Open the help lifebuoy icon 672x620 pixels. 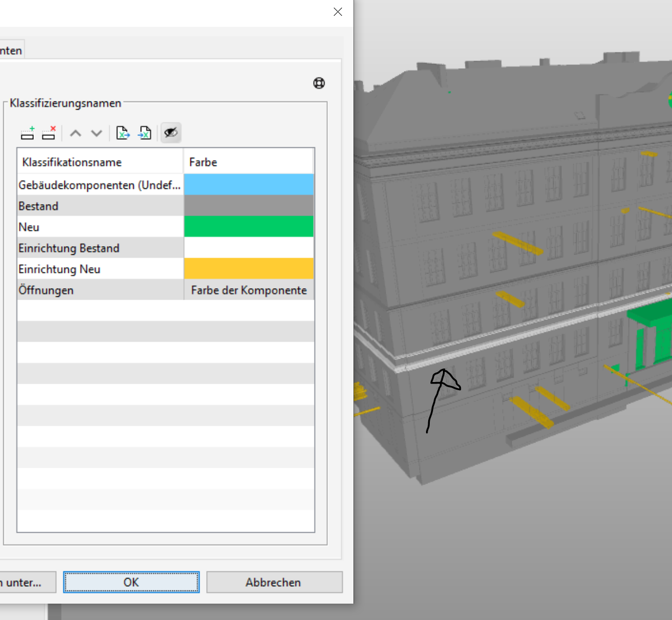tap(319, 83)
